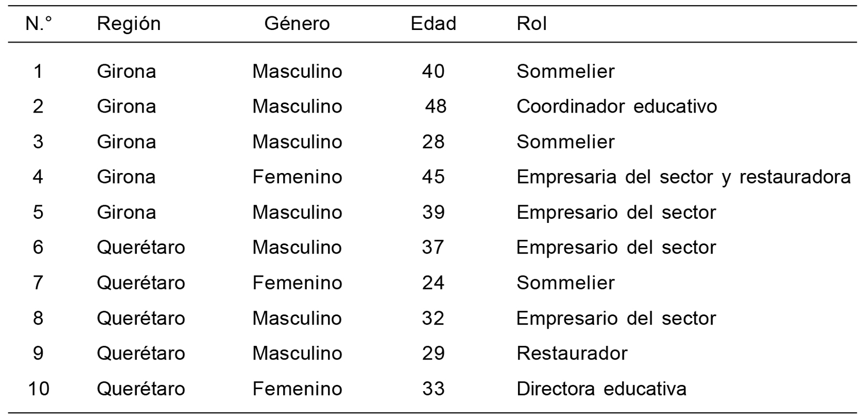Click the age value 45
The image size is (868, 418).
(433, 177)
